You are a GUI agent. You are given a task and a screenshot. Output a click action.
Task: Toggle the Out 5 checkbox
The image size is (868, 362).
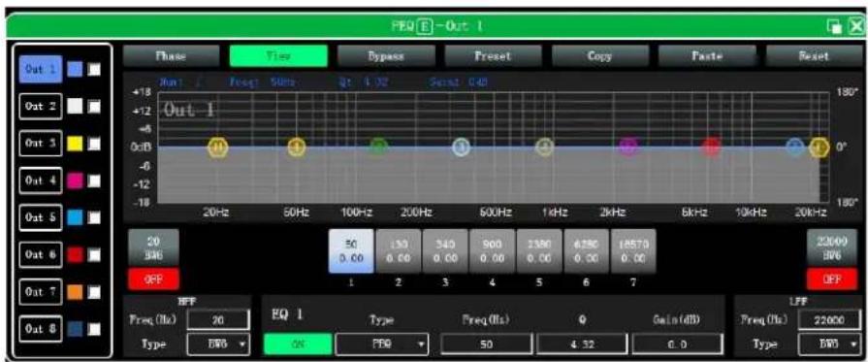click(x=95, y=217)
